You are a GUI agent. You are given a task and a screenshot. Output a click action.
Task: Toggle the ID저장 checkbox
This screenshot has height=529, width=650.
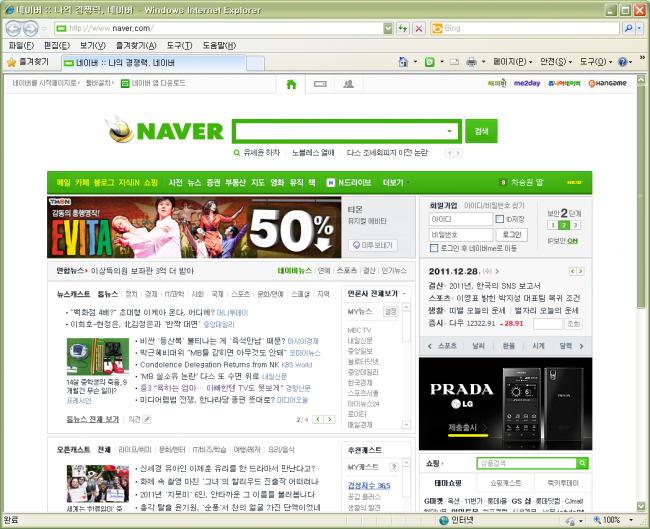(x=500, y=219)
